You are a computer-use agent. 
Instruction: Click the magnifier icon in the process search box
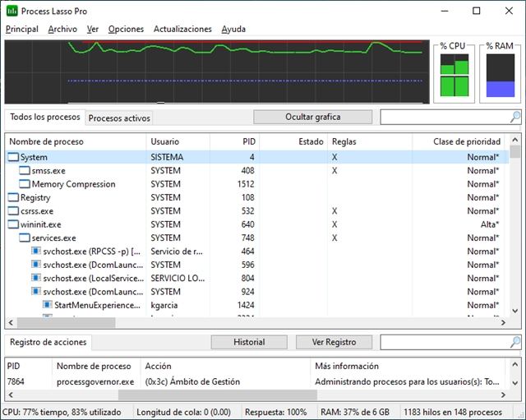point(515,117)
